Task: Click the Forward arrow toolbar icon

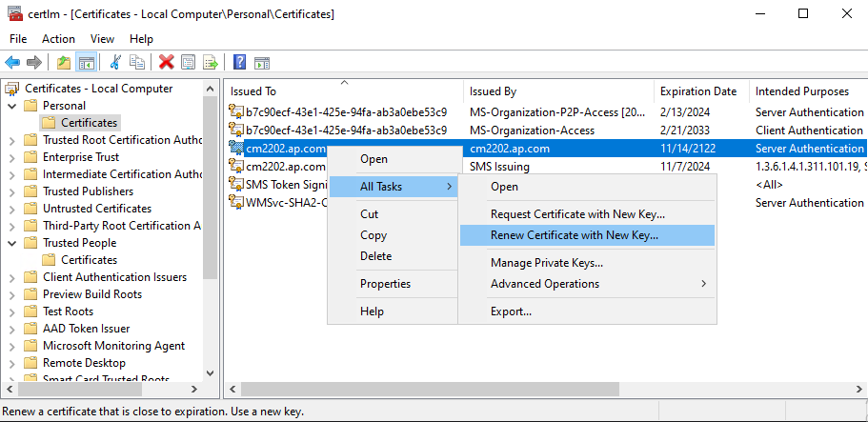Action: [x=34, y=62]
